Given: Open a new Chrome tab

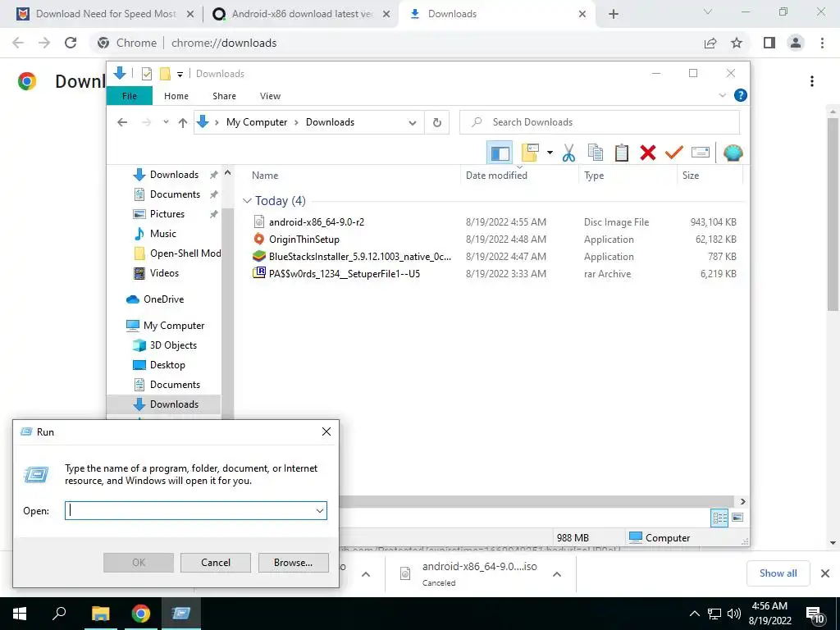Looking at the screenshot, I should click(x=614, y=15).
